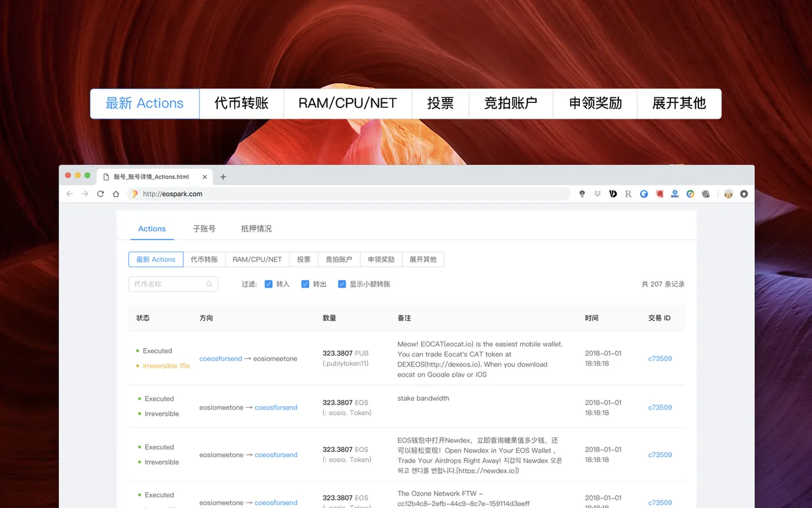Image resolution: width=812 pixels, height=508 pixels.
Task: Click enlarged 最新 Actions button above browser
Action: (145, 104)
